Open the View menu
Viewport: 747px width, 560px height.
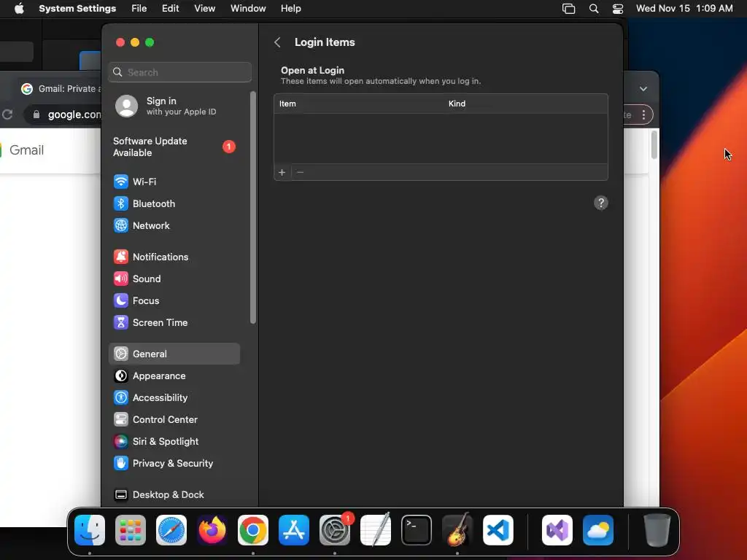pos(205,9)
